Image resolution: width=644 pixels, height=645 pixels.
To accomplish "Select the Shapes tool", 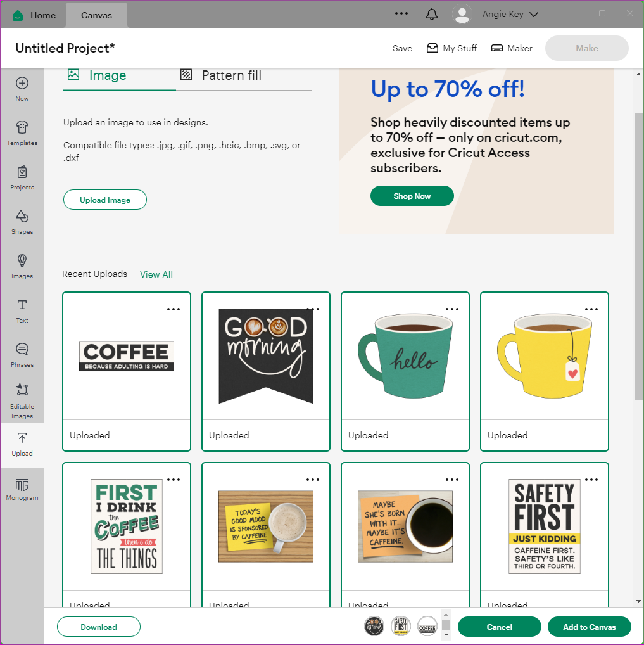I will [22, 222].
